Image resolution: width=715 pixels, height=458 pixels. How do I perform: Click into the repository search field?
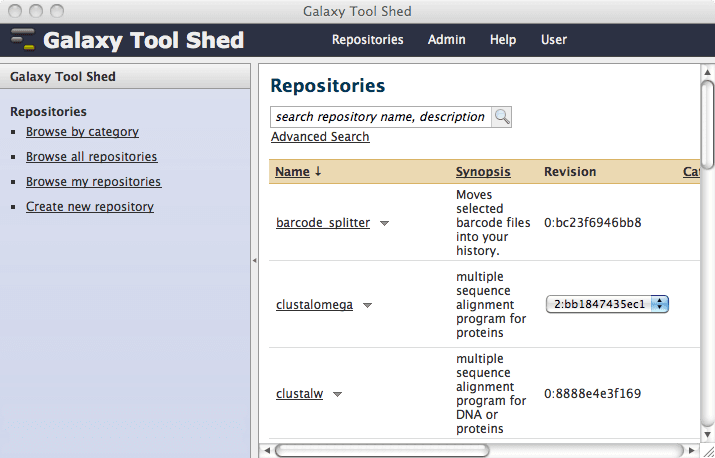coord(380,117)
